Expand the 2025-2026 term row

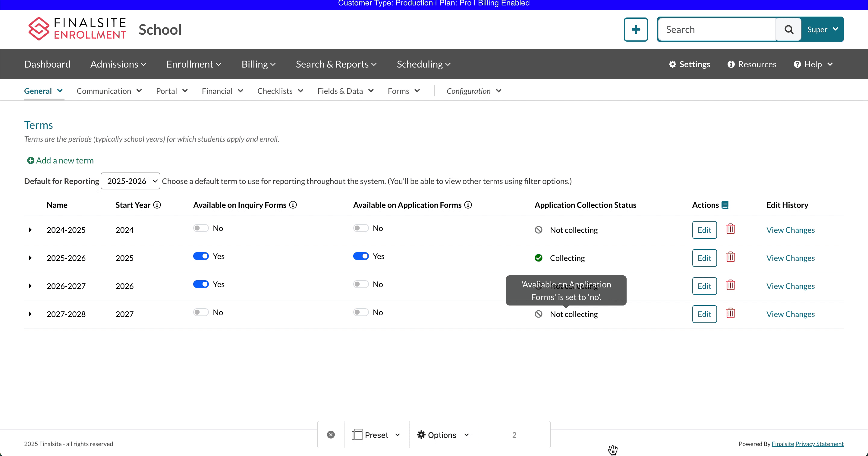(x=30, y=258)
